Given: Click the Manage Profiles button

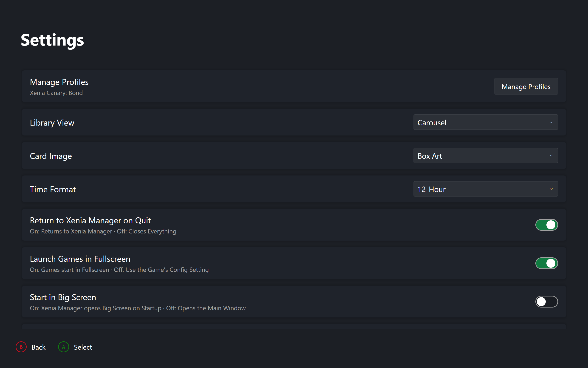Looking at the screenshot, I should pyautogui.click(x=526, y=86).
